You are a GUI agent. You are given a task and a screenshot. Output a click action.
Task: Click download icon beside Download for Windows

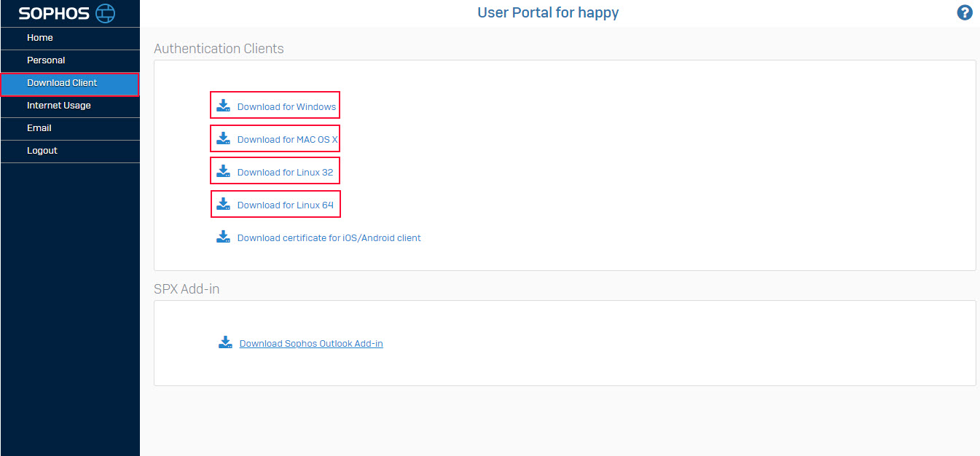(223, 106)
